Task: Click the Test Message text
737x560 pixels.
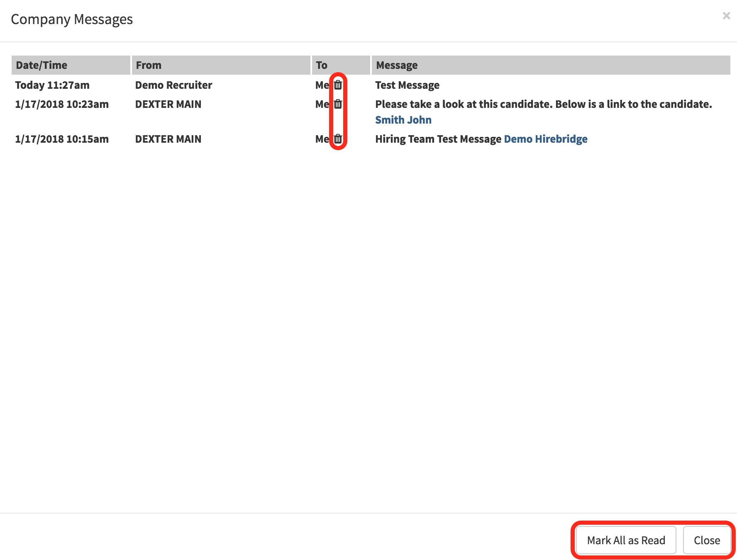Action: 407,85
